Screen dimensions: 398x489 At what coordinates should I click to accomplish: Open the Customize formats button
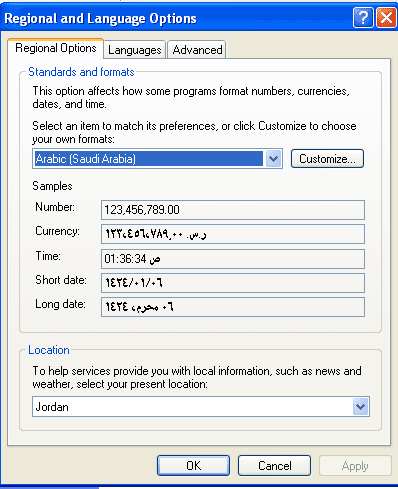point(327,159)
